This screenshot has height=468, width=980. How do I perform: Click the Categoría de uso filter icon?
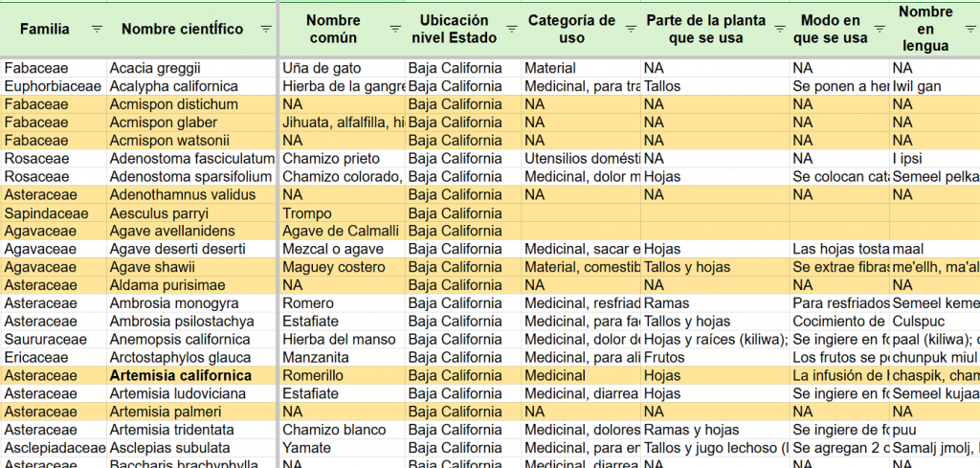[x=631, y=29]
